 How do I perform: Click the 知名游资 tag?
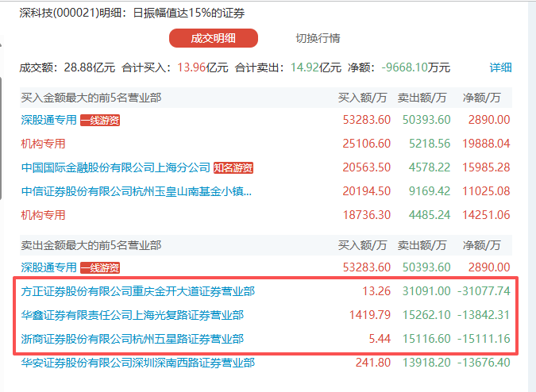click(233, 168)
